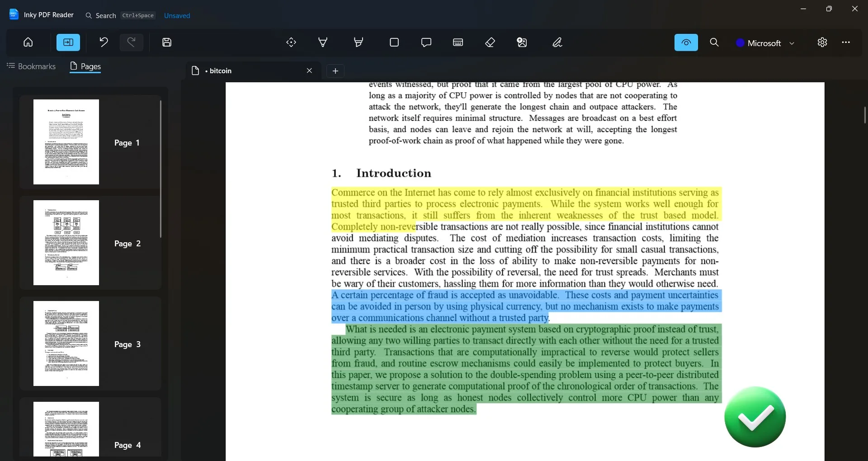Screen dimensions: 868x461
Task: Click 'proof-of-work chain as proof' abstract line
Action: click(496, 141)
